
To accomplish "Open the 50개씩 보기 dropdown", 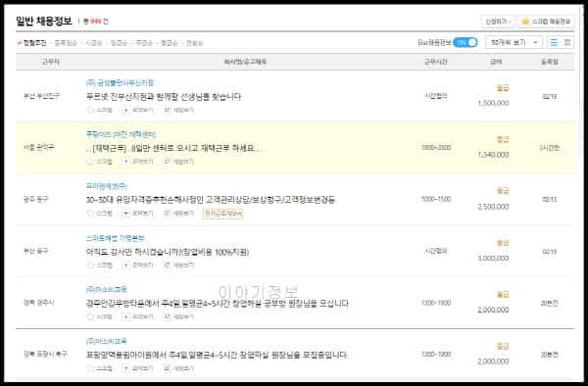I will pos(514,42).
